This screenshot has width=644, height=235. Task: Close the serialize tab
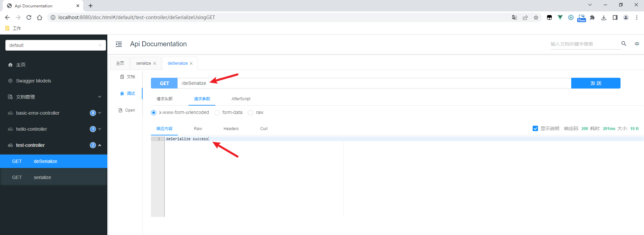click(x=155, y=63)
